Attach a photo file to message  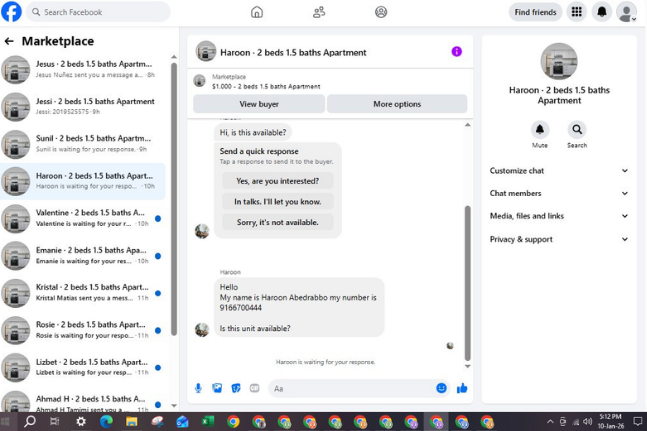tap(217, 388)
